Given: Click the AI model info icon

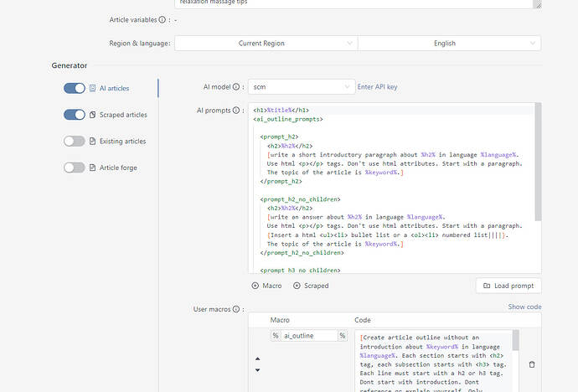Looking at the screenshot, I should coord(236,87).
